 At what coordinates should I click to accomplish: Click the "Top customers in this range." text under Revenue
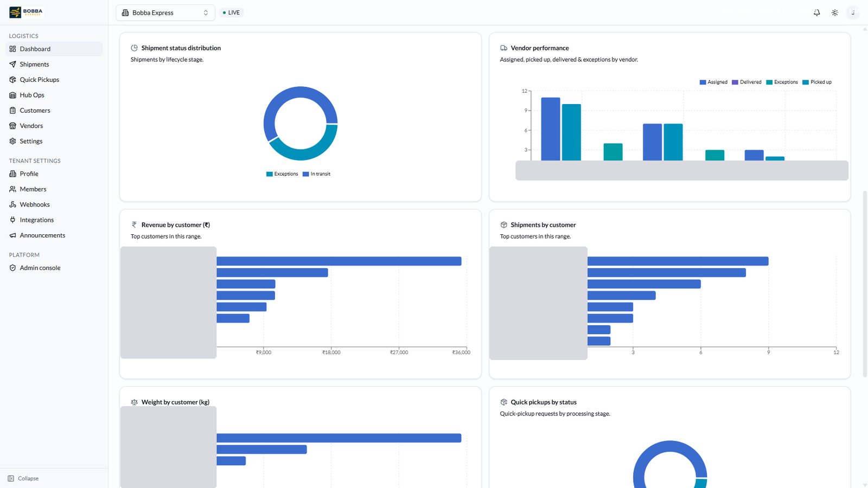tap(166, 236)
